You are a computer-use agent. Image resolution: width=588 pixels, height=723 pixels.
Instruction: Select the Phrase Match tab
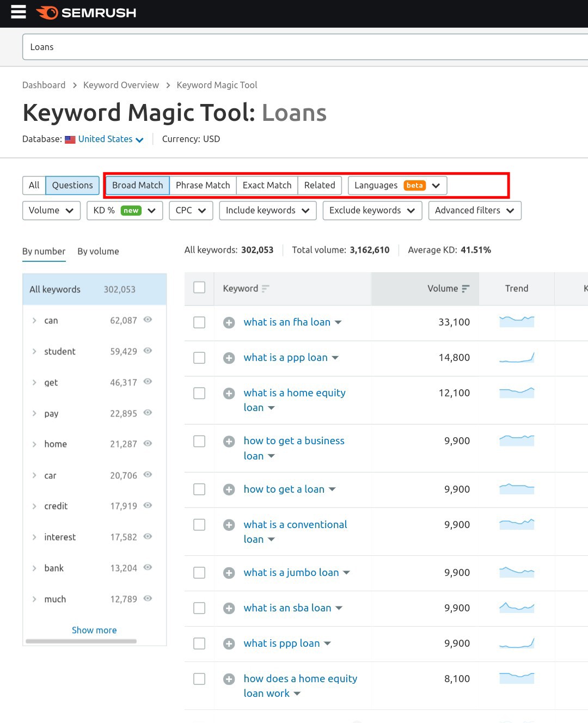pyautogui.click(x=203, y=186)
